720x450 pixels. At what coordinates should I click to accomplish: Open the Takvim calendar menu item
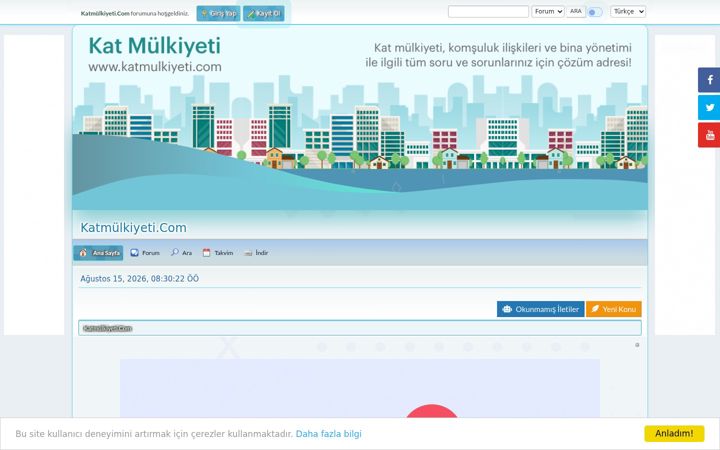pos(218,253)
